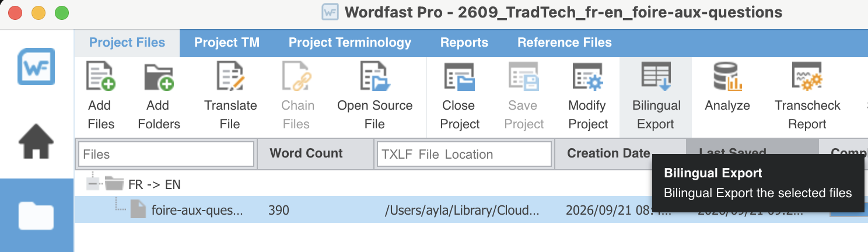Open the Reference Files tab
The width and height of the screenshot is (868, 252).
(565, 43)
